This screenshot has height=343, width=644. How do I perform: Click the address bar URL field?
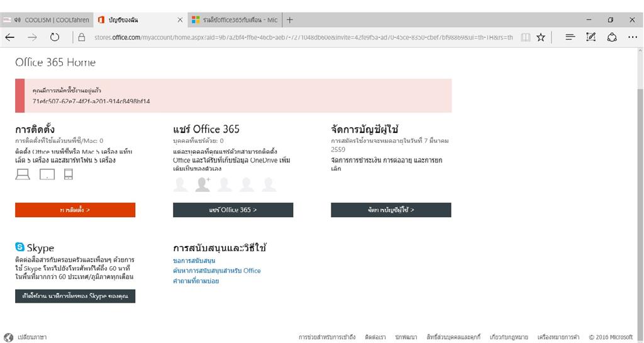point(303,37)
